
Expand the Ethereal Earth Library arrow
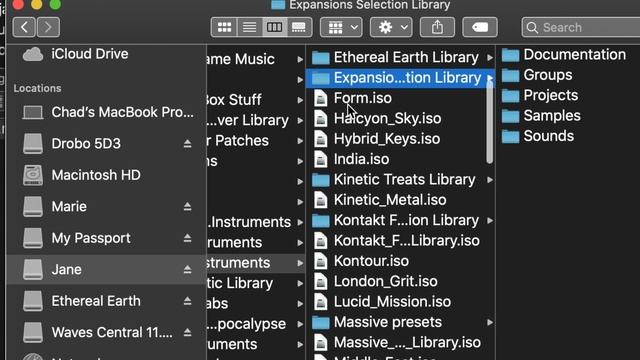pos(490,58)
